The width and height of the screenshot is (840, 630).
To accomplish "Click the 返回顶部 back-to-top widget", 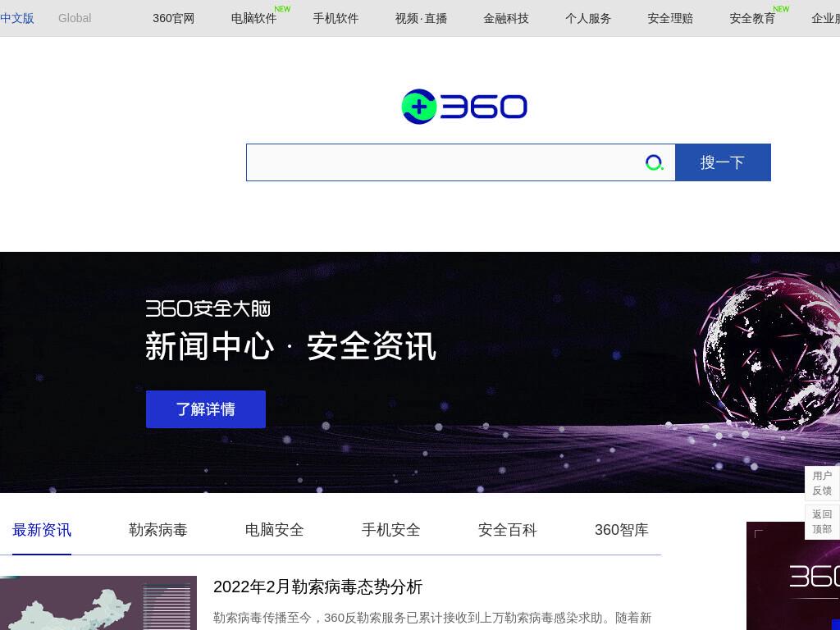I will pyautogui.click(x=822, y=522).
